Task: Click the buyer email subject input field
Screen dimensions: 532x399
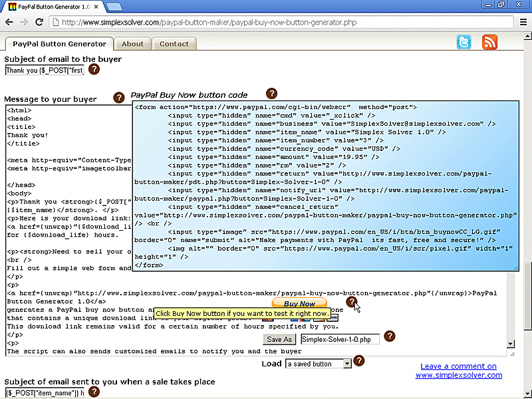Action: [45, 70]
